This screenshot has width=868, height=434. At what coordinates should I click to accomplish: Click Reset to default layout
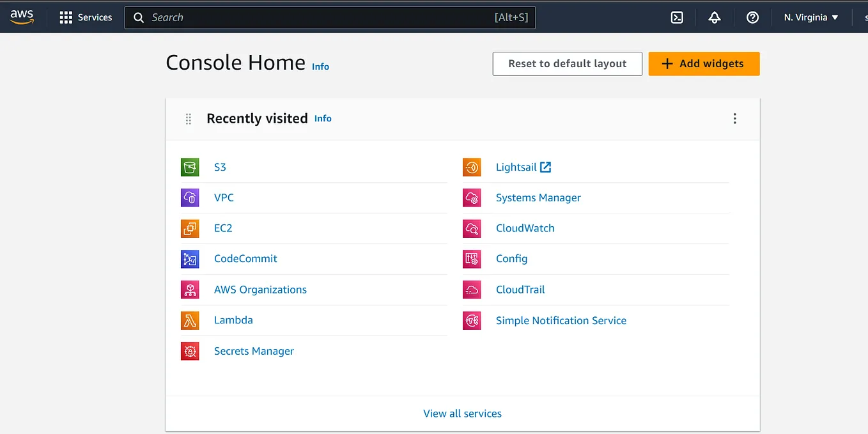pyautogui.click(x=567, y=63)
